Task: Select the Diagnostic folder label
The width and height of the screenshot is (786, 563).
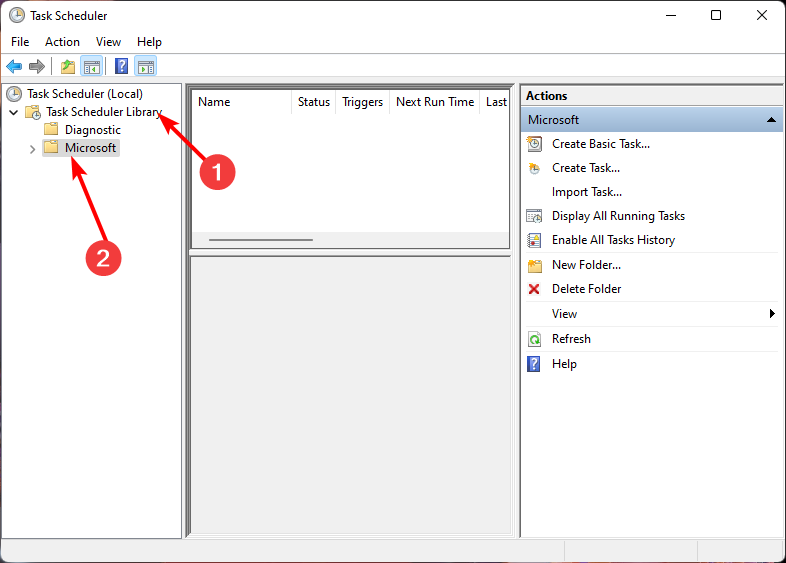Action: tap(93, 130)
